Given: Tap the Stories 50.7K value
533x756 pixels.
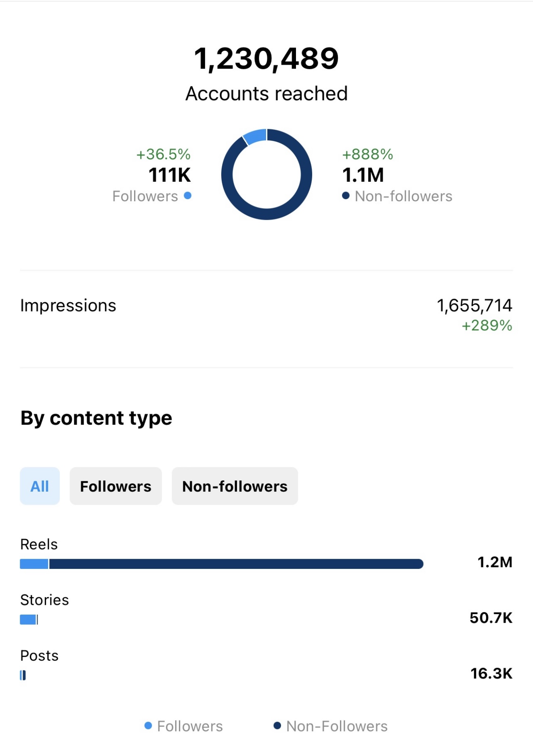Looking at the screenshot, I should coord(491,618).
